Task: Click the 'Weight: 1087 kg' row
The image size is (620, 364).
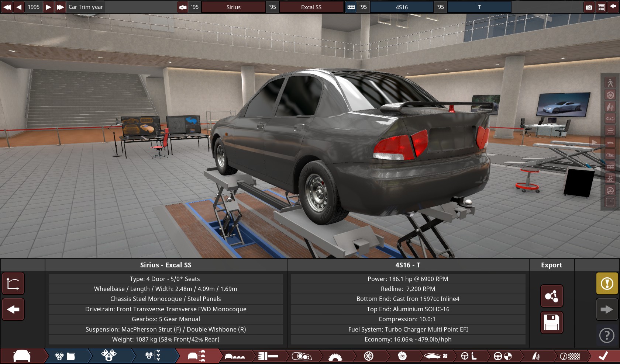Action: (166, 339)
